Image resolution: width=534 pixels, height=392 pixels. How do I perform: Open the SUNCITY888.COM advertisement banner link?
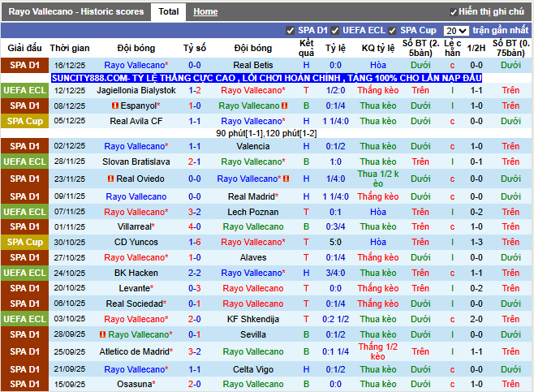click(x=267, y=78)
